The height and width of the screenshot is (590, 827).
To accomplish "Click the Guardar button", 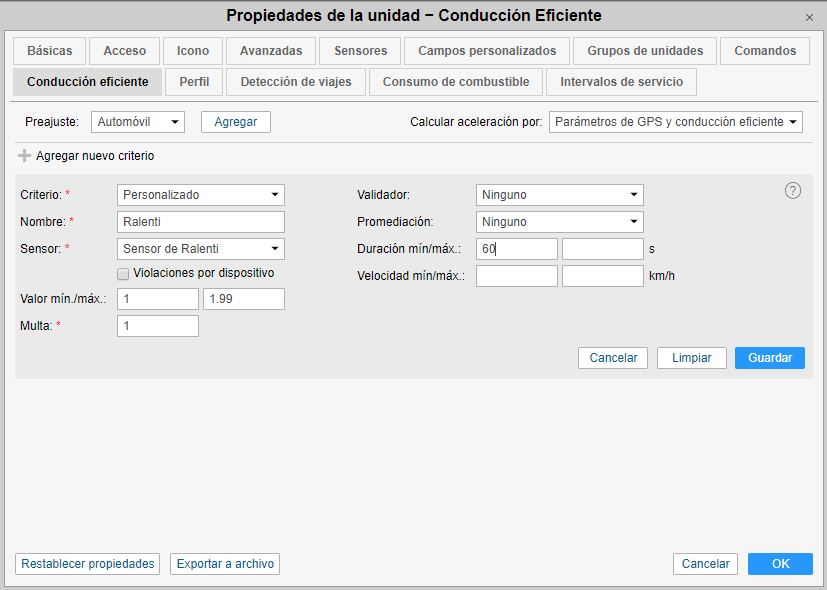I will pyautogui.click(x=769, y=358).
